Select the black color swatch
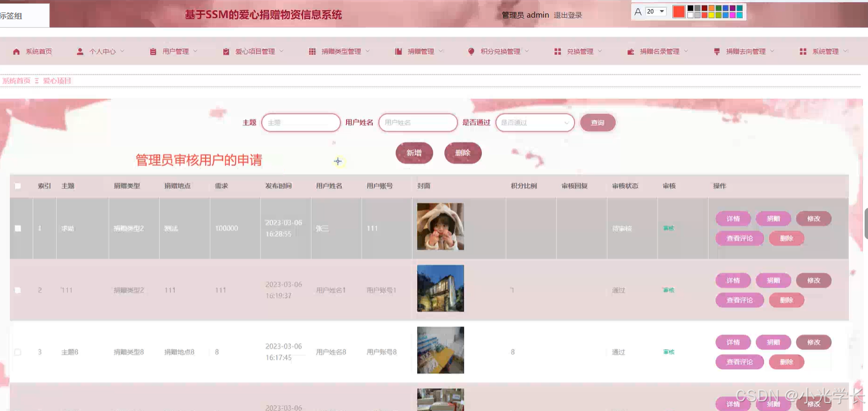Image resolution: width=868 pixels, height=411 pixels. coord(690,8)
